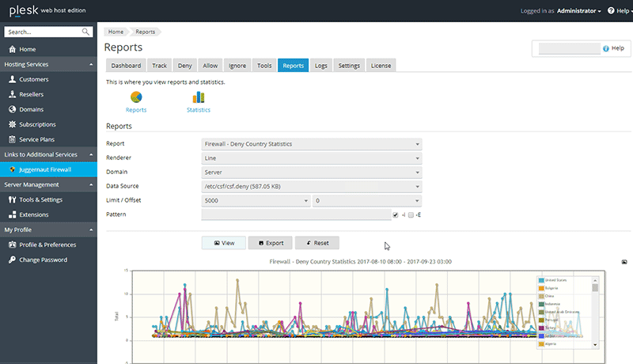The width and height of the screenshot is (633, 364).
Task: Click the Juggernaut Firewall shield icon
Action: coord(12,169)
